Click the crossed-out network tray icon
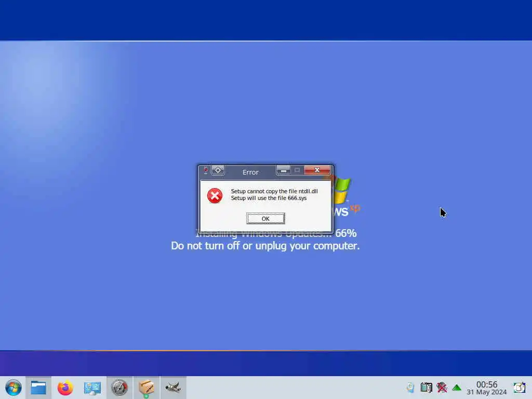Screen dimensions: 532x399 click(x=442, y=388)
